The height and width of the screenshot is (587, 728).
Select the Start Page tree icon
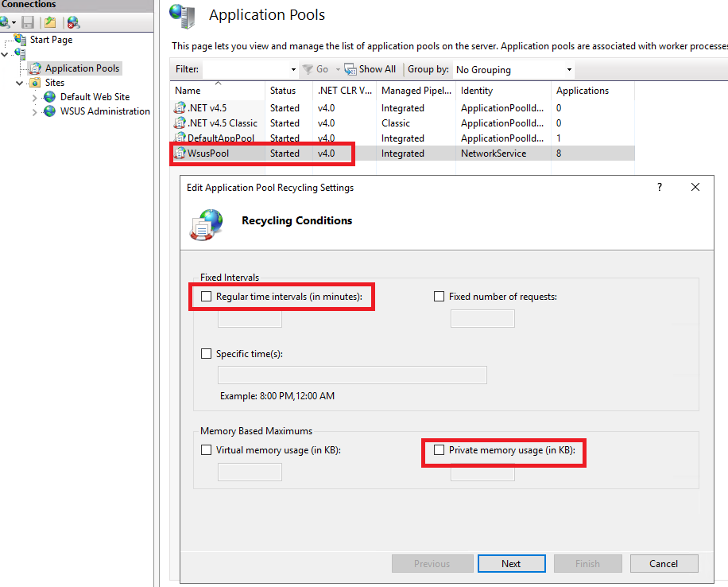21,40
